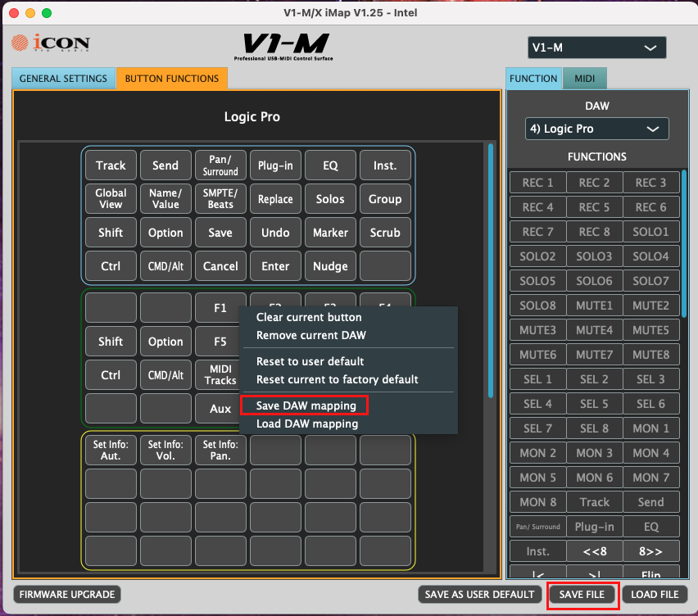Switch to the General Settings tab
The height and width of the screenshot is (616, 698).
pos(63,79)
